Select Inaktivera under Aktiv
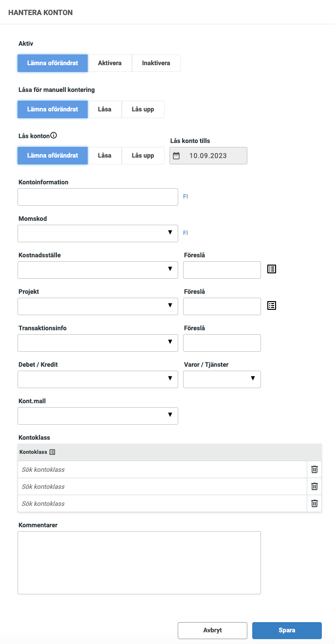Image resolution: width=335 pixels, height=644 pixels. pos(156,63)
